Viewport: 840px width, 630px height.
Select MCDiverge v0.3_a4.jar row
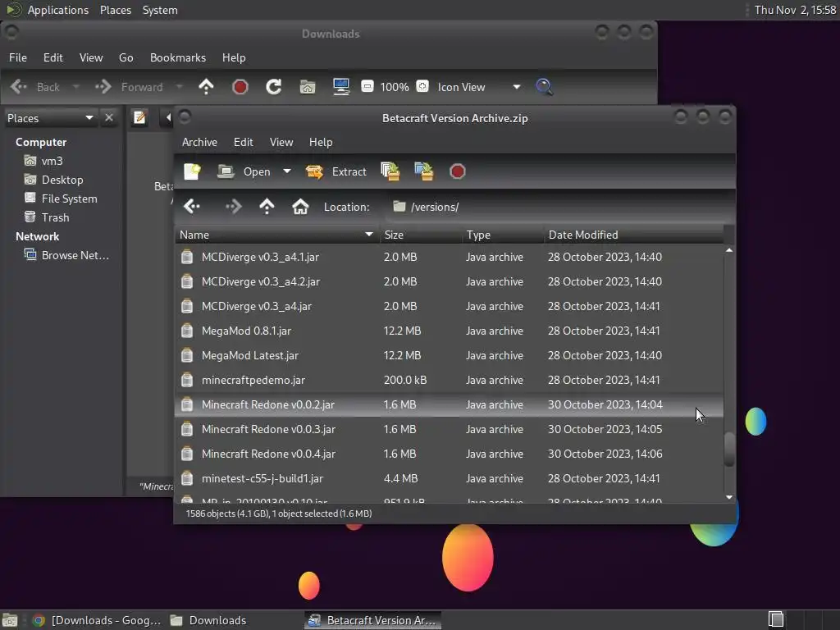click(449, 307)
